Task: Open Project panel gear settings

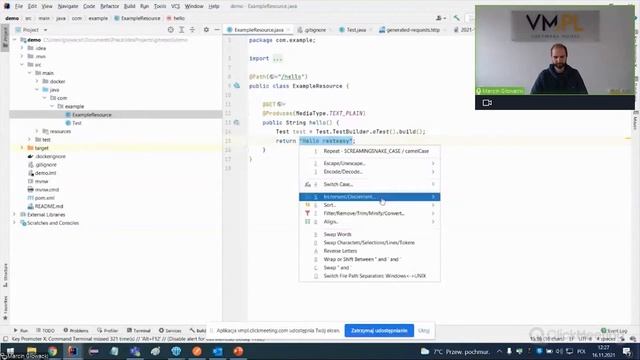Action: (206, 30)
